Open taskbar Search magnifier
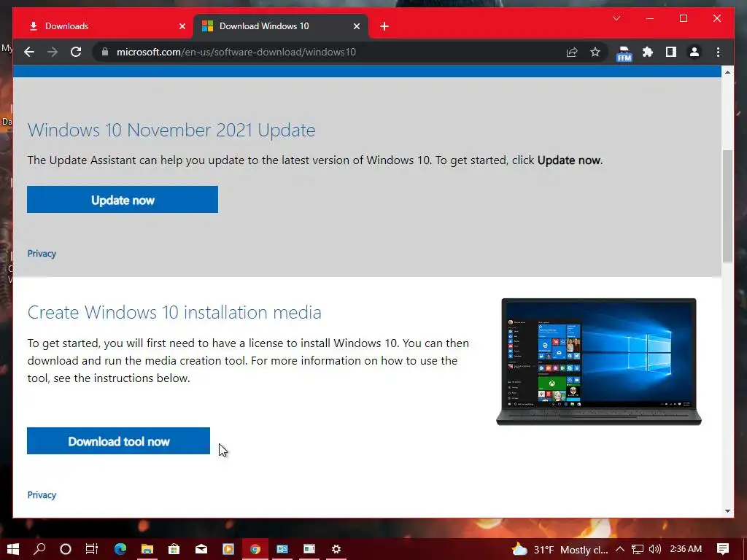 39,549
